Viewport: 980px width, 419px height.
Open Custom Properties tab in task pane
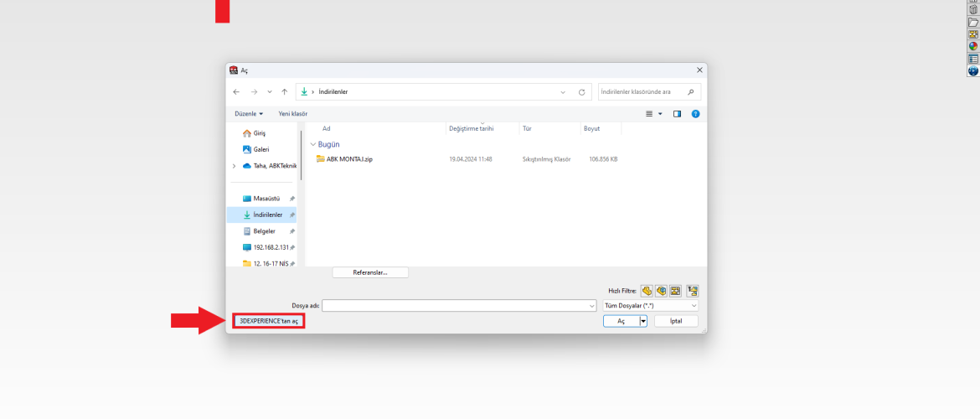point(973,58)
